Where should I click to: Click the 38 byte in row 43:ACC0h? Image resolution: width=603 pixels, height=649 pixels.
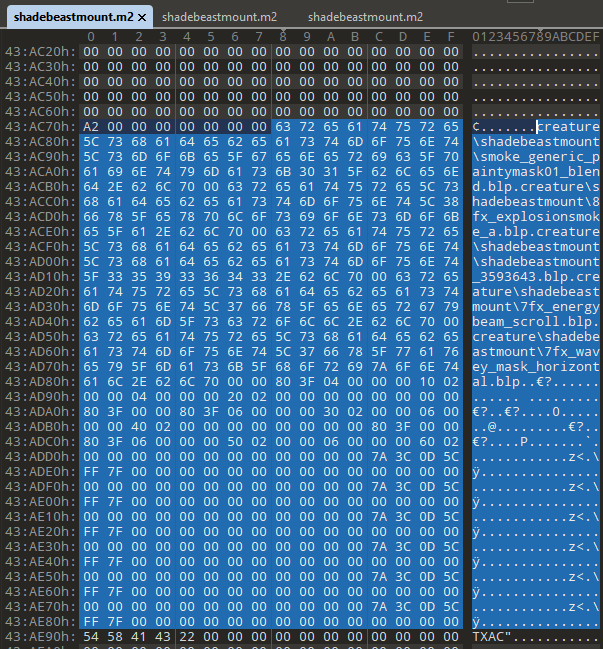[451, 202]
